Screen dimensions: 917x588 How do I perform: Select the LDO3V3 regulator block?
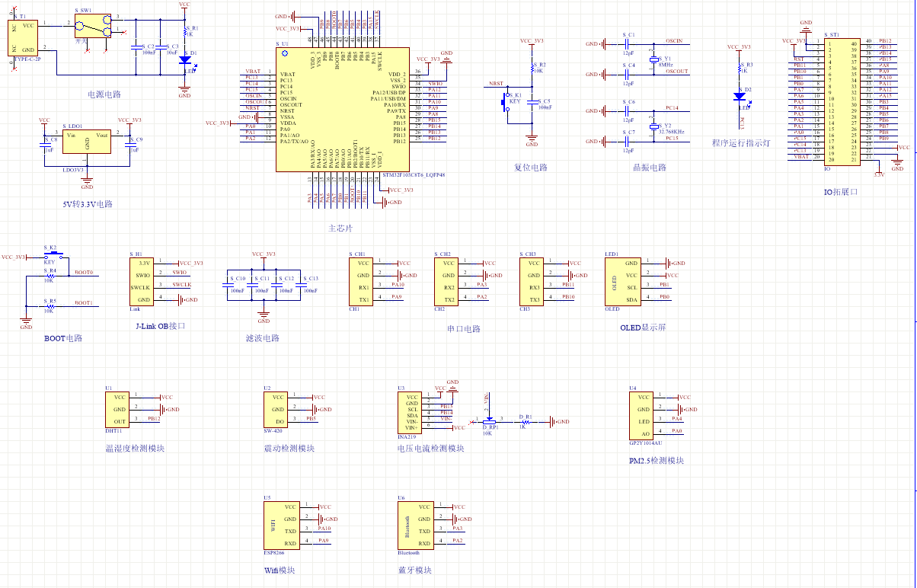pyautogui.click(x=87, y=142)
